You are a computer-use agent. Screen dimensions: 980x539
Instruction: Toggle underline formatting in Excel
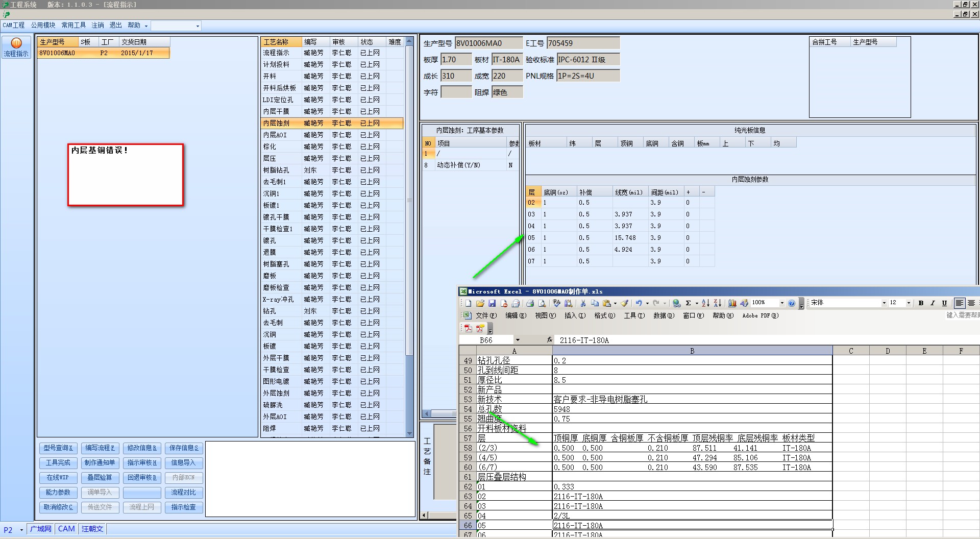944,303
